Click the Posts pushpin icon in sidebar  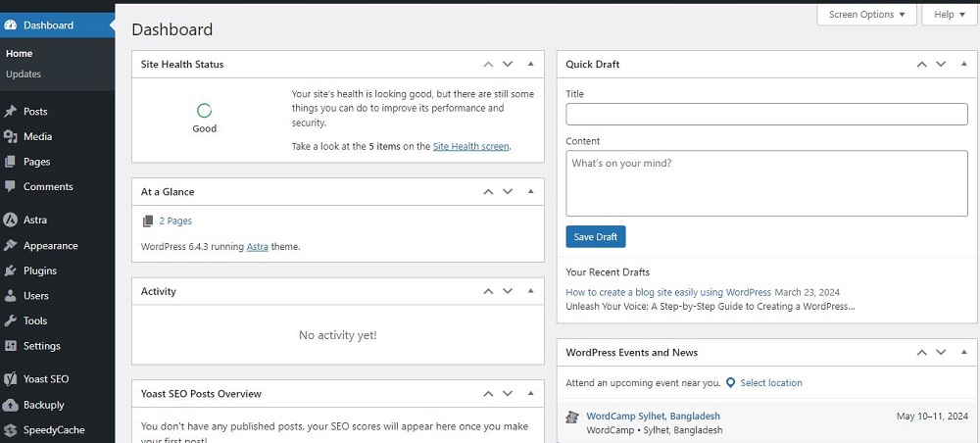tap(11, 112)
